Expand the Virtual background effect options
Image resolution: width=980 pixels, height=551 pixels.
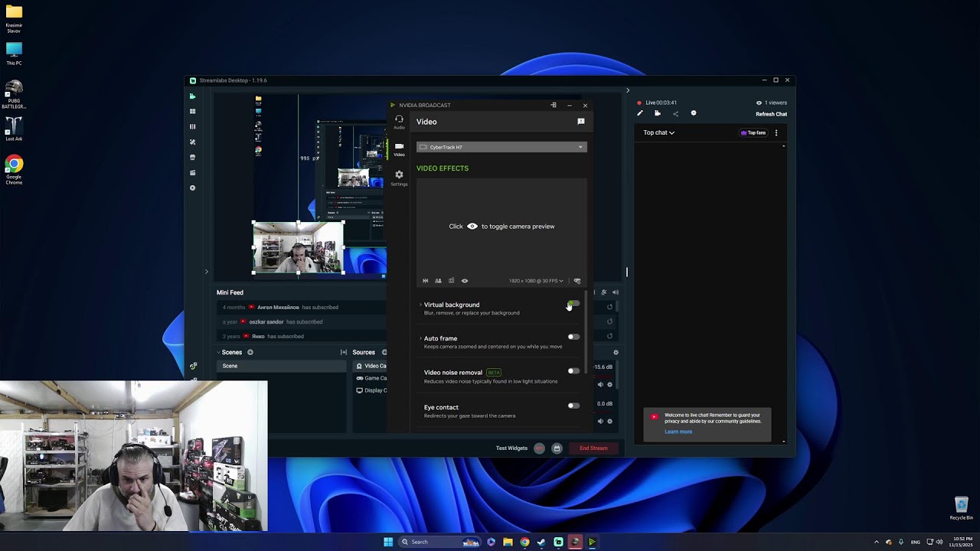420,305
